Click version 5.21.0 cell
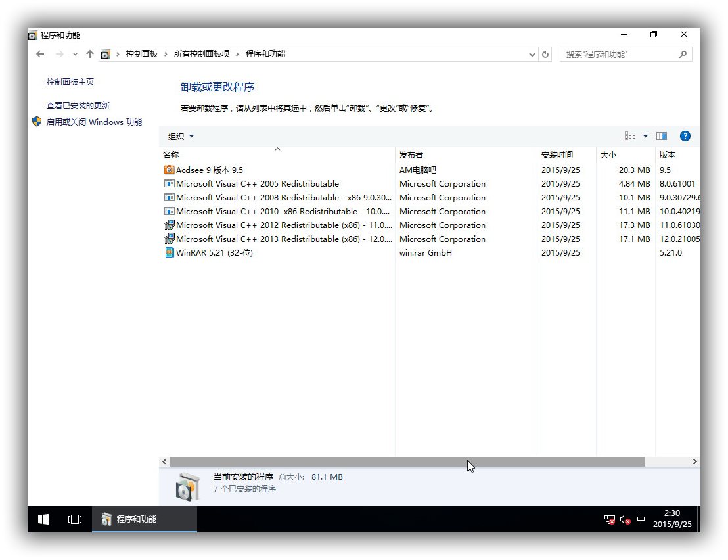This screenshot has height=560, width=728. [x=671, y=252]
